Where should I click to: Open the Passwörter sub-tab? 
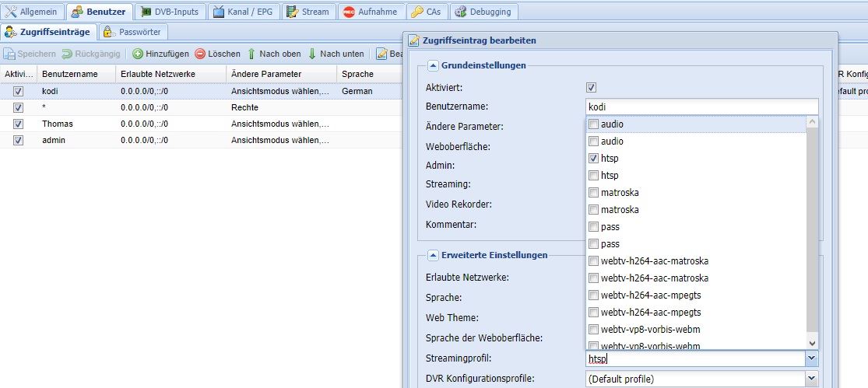(133, 32)
